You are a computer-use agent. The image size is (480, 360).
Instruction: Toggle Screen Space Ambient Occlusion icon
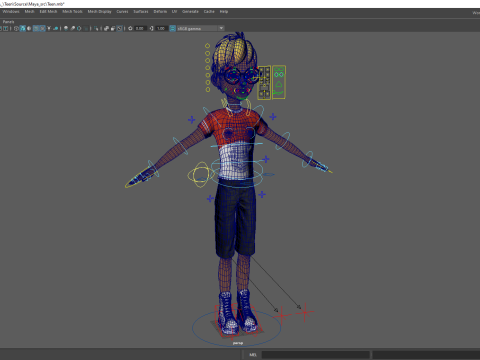66,28
